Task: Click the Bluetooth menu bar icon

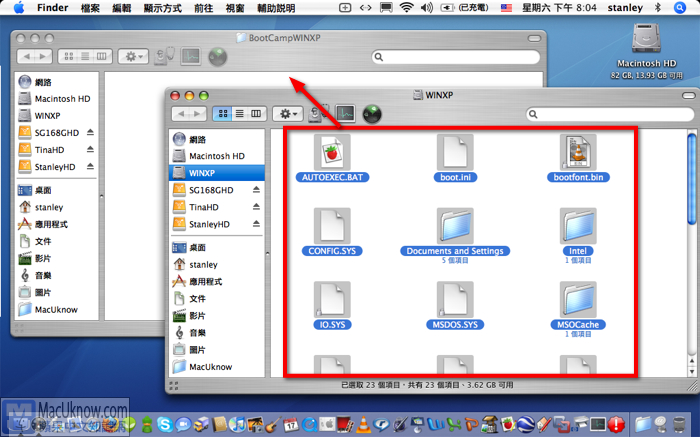Action: coord(657,7)
